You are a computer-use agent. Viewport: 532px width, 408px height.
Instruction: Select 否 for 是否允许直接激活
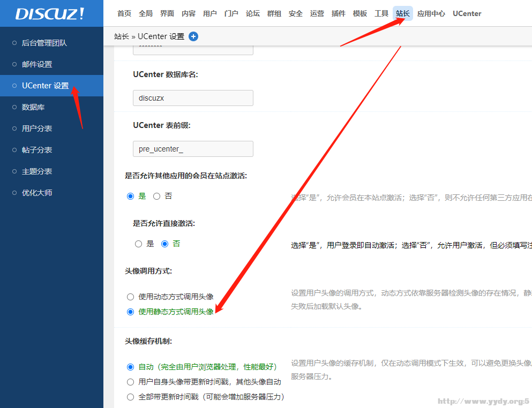click(x=164, y=244)
